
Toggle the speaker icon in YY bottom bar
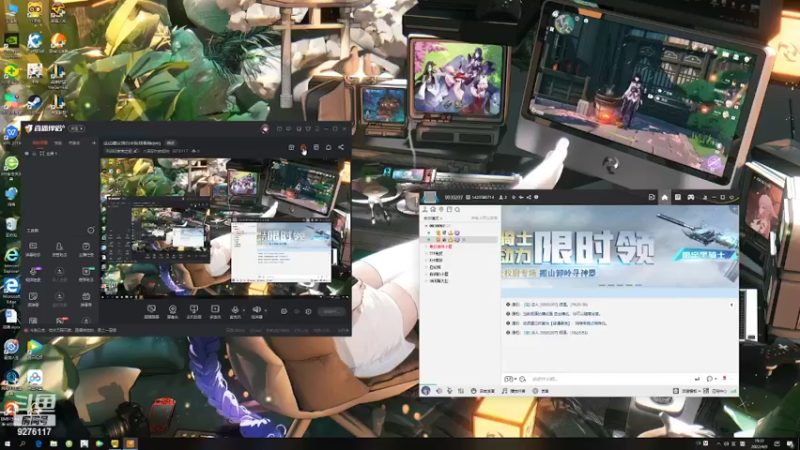pos(439,391)
